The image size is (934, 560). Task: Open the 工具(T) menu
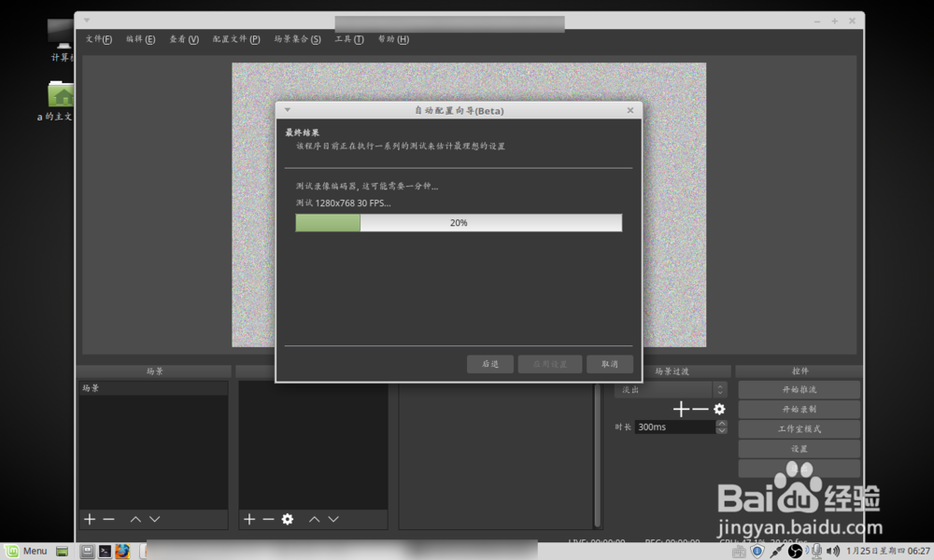point(349,39)
